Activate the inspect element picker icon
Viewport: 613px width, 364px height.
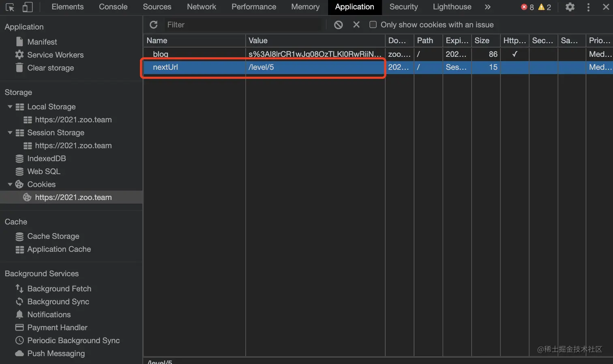pos(10,7)
